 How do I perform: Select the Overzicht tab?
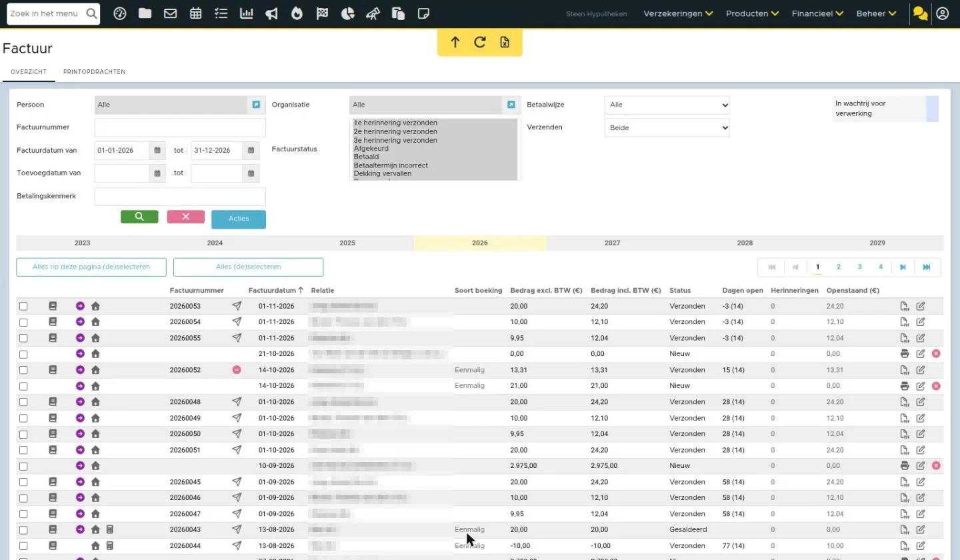(x=29, y=72)
